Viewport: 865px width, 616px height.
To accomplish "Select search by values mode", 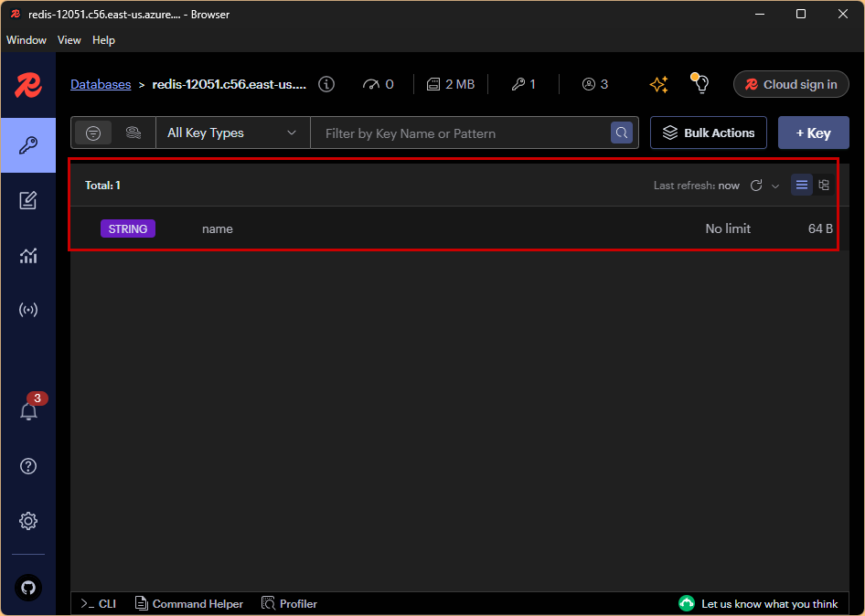I will tap(133, 133).
